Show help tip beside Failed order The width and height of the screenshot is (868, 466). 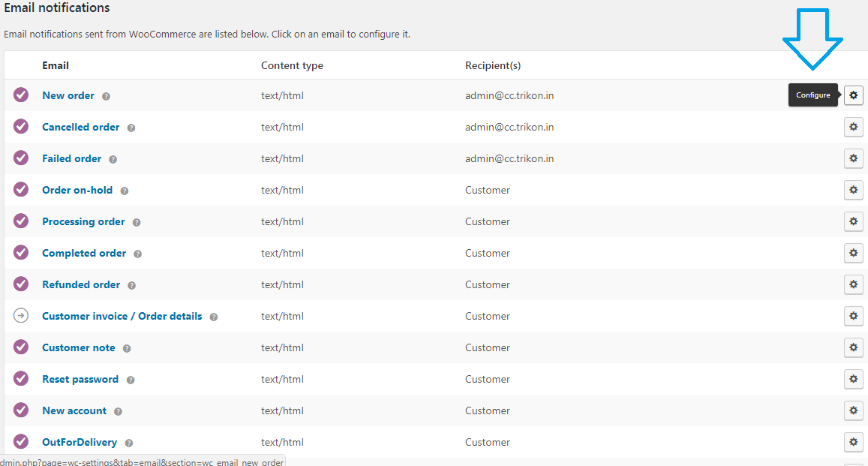coord(113,159)
